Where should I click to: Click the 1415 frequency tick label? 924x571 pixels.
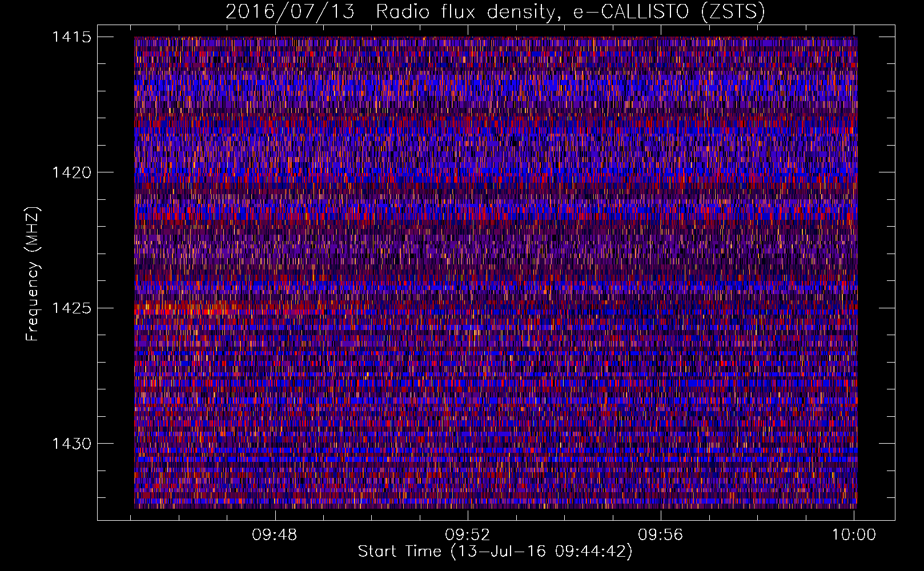point(71,37)
